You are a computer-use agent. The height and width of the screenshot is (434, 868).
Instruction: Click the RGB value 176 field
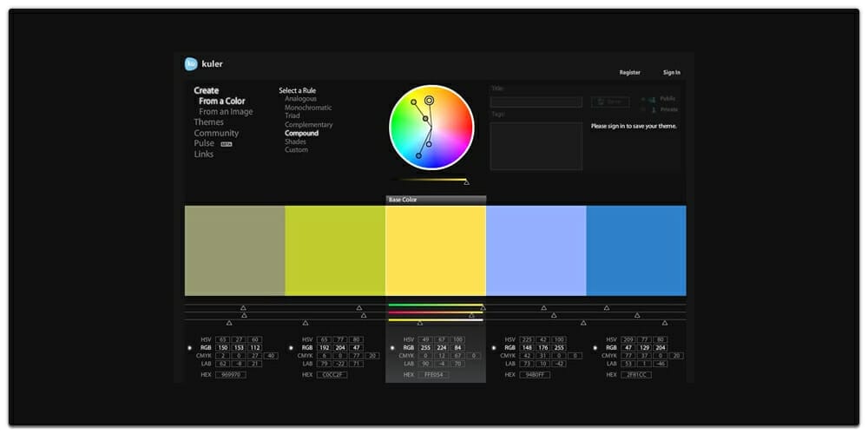[x=543, y=348]
